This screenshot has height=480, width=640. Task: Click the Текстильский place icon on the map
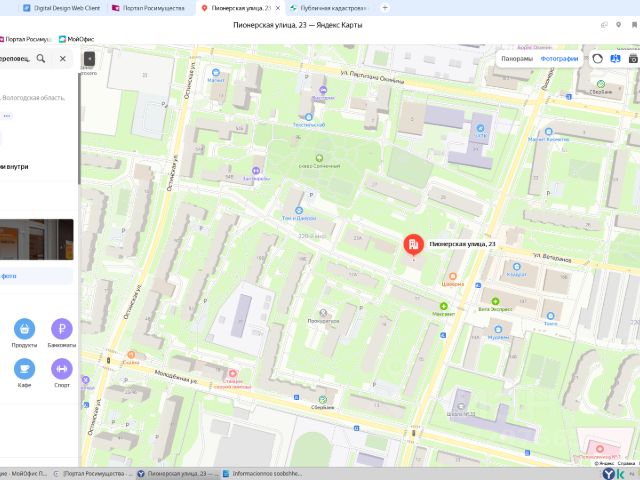pyautogui.click(x=309, y=118)
